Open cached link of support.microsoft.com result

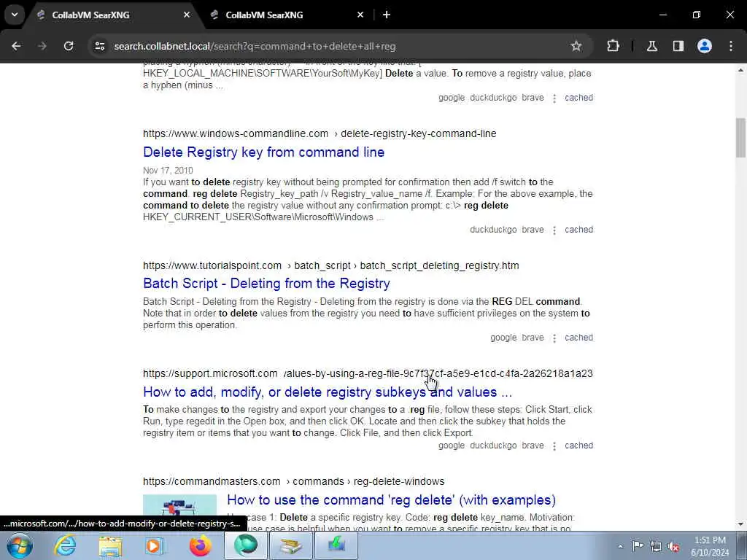[x=578, y=446]
